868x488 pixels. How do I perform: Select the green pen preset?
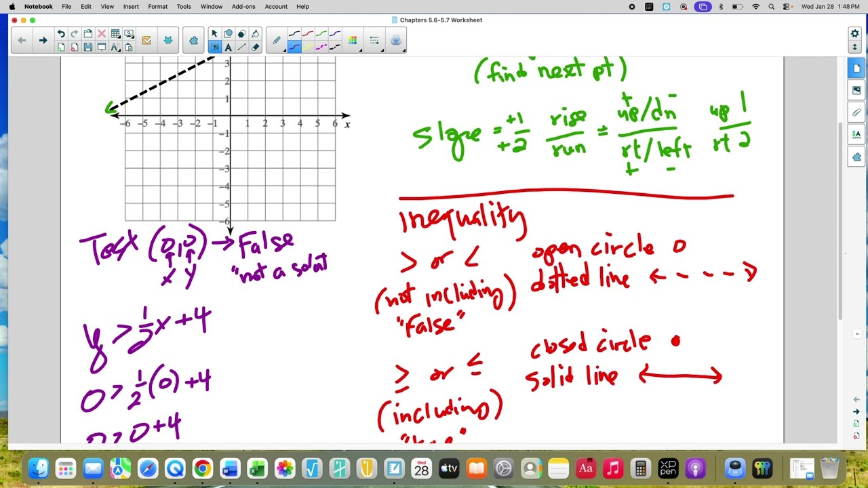pos(321,33)
